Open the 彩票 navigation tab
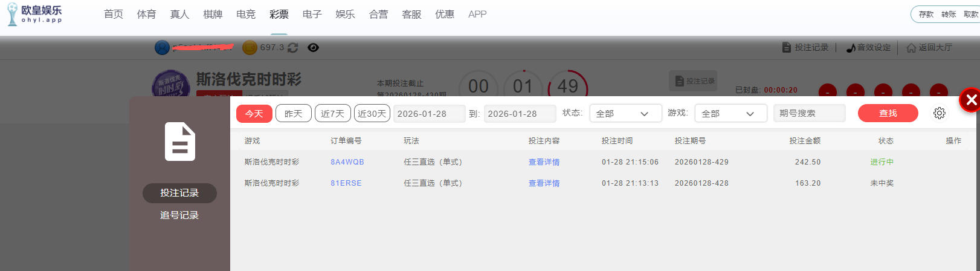 point(279,15)
